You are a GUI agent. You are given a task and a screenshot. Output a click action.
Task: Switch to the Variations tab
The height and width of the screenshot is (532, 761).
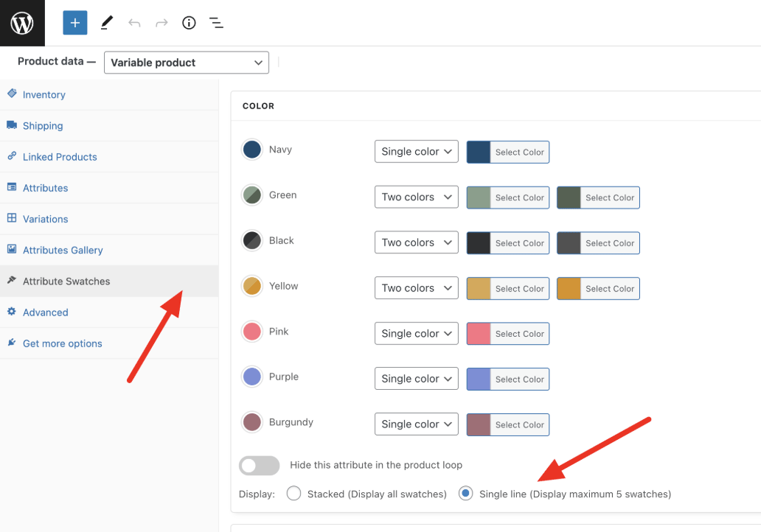click(x=45, y=219)
